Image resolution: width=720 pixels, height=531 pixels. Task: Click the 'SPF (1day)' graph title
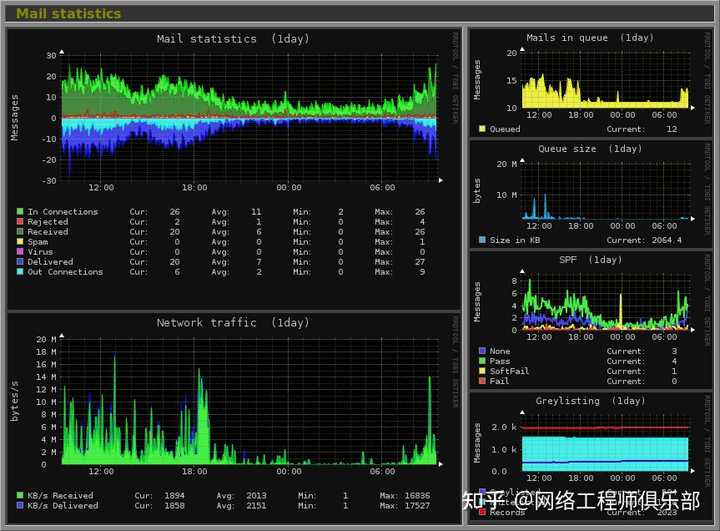[591, 260]
